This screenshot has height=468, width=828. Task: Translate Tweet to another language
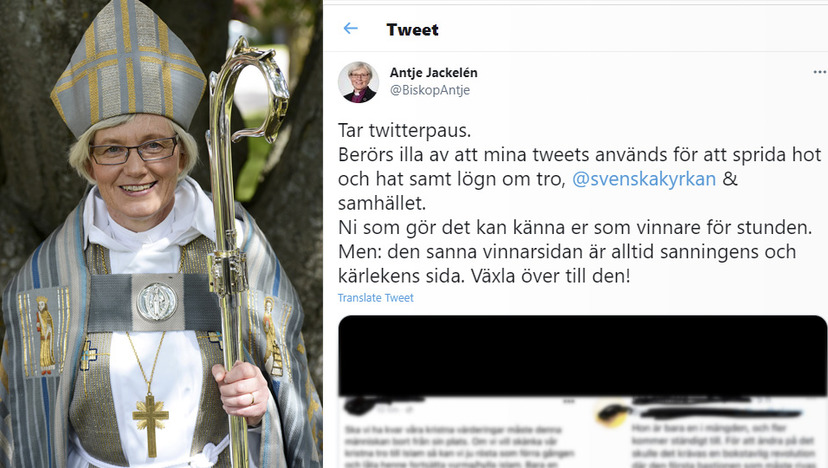(375, 298)
